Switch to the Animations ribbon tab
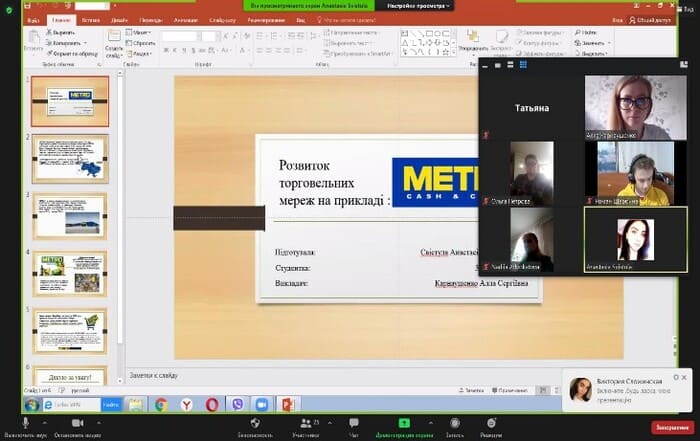The image size is (700, 441). pyautogui.click(x=185, y=20)
